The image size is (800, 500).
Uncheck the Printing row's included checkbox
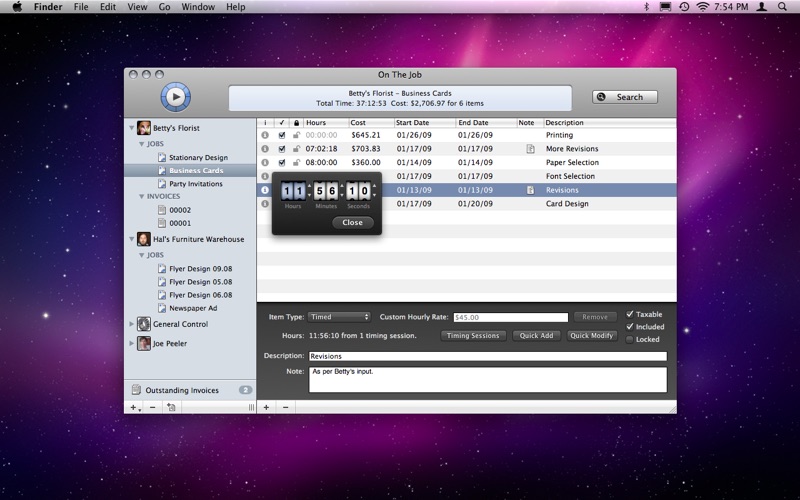(282, 135)
